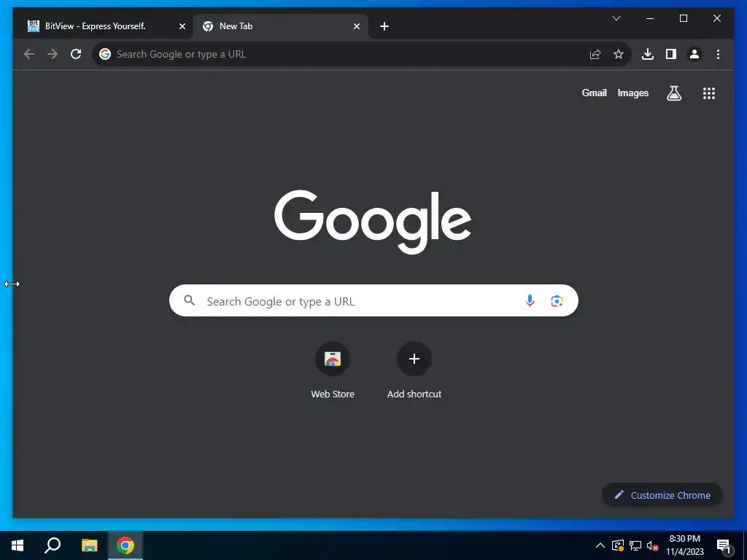The width and height of the screenshot is (747, 560).
Task: Bookmark this tab with the star icon
Action: tap(619, 54)
